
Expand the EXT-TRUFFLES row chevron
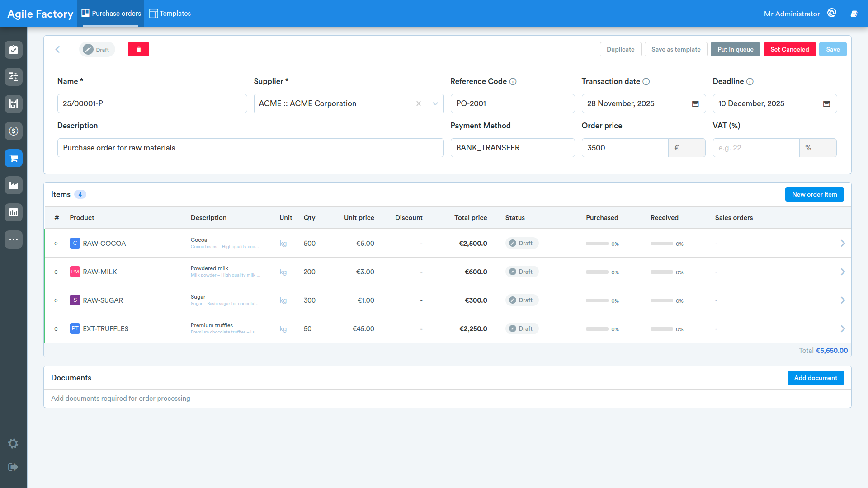click(x=843, y=328)
